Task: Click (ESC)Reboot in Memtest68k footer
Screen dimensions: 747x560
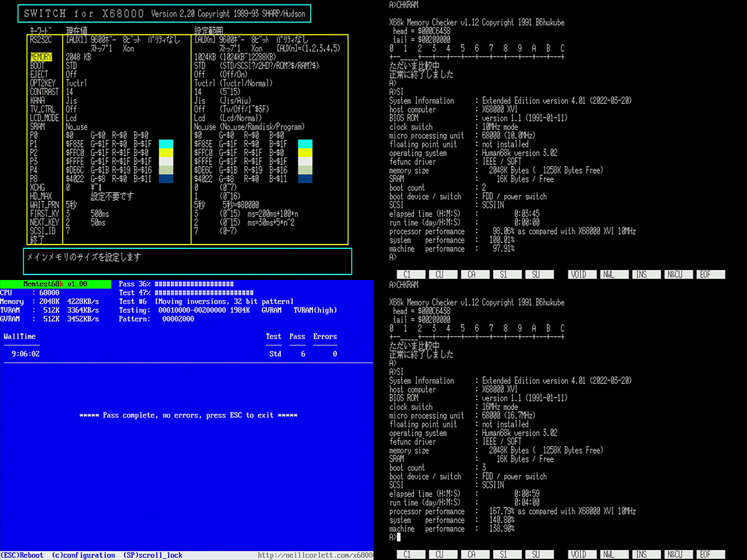Action: [x=22, y=555]
